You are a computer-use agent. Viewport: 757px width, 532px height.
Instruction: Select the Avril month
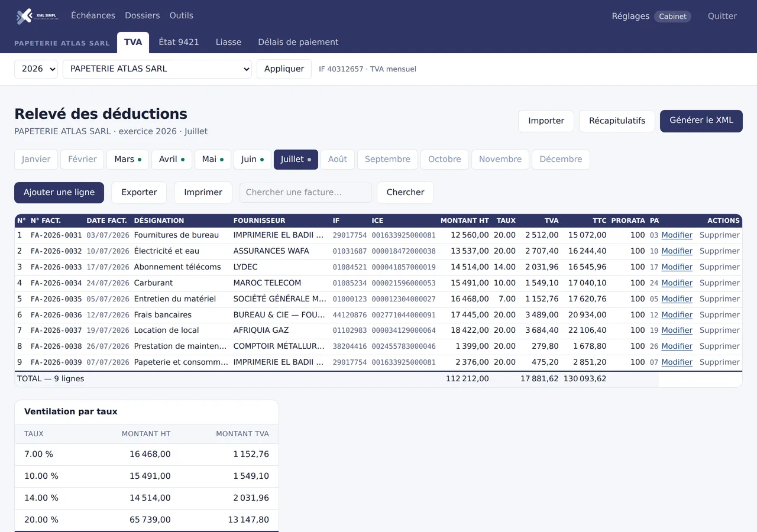172,160
